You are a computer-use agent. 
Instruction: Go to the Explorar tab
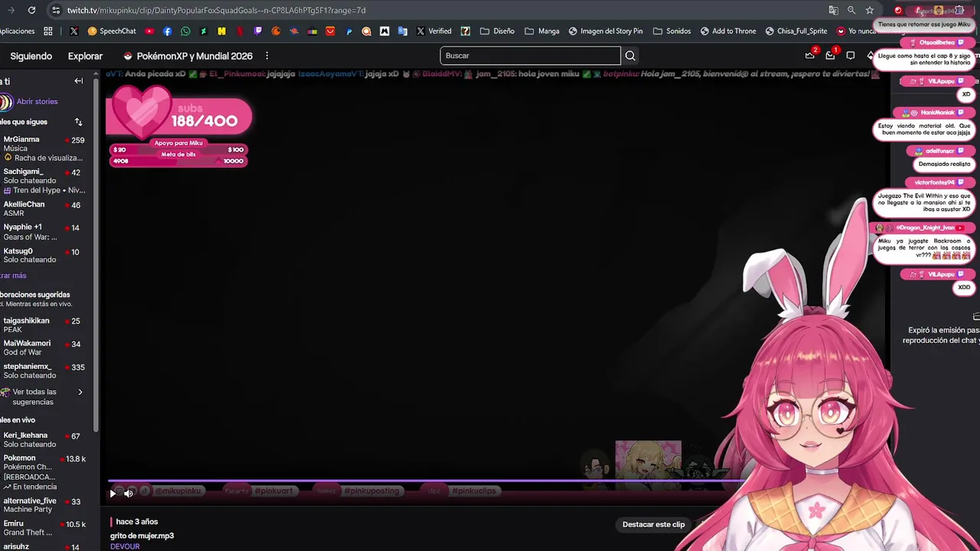tap(85, 56)
